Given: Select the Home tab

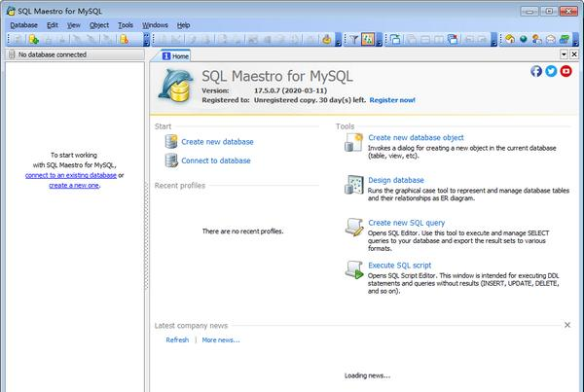Looking at the screenshot, I should pyautogui.click(x=176, y=55).
